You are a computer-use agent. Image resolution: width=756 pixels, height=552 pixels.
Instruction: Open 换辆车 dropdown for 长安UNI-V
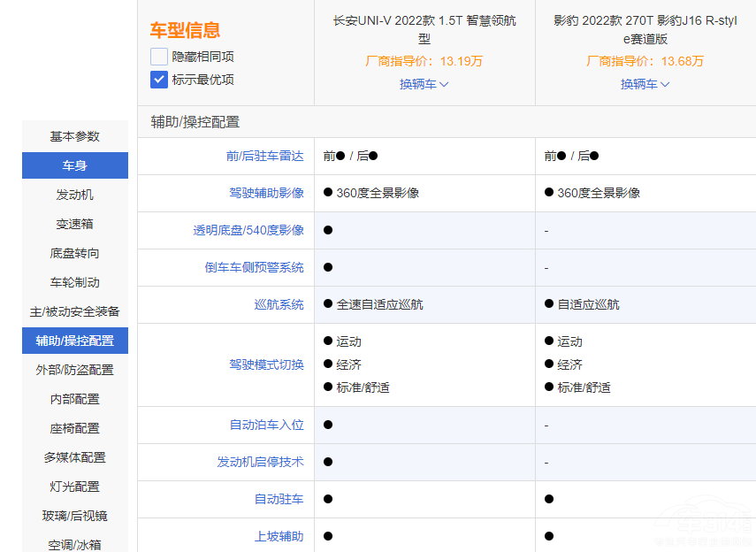coord(424,84)
